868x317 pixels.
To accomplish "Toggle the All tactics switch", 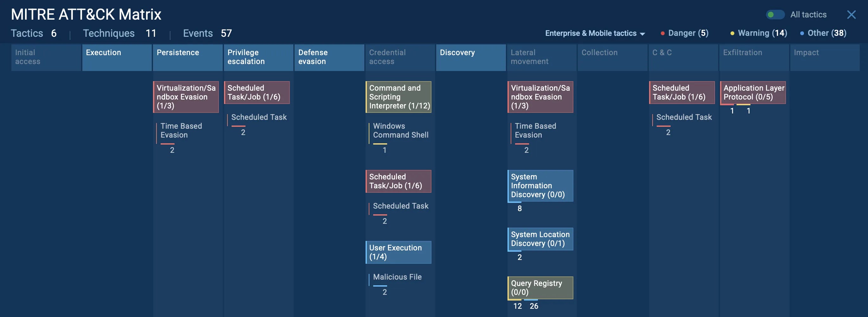I will point(775,15).
